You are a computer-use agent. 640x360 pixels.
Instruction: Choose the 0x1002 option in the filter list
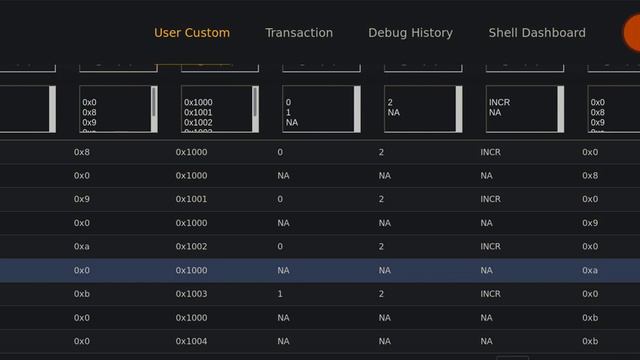pos(198,122)
